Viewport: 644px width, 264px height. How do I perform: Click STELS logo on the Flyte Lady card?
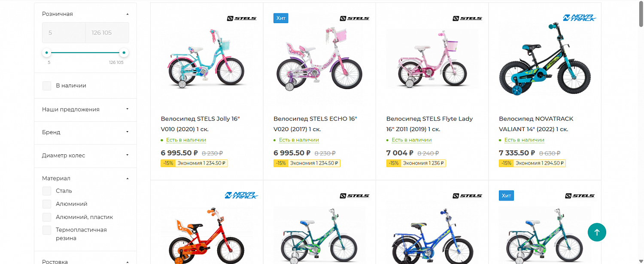467,18
